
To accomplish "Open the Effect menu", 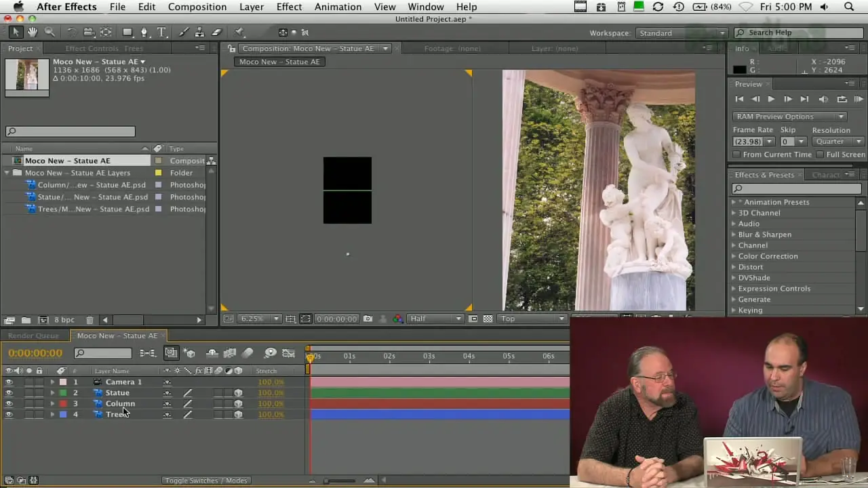I will coord(289,7).
